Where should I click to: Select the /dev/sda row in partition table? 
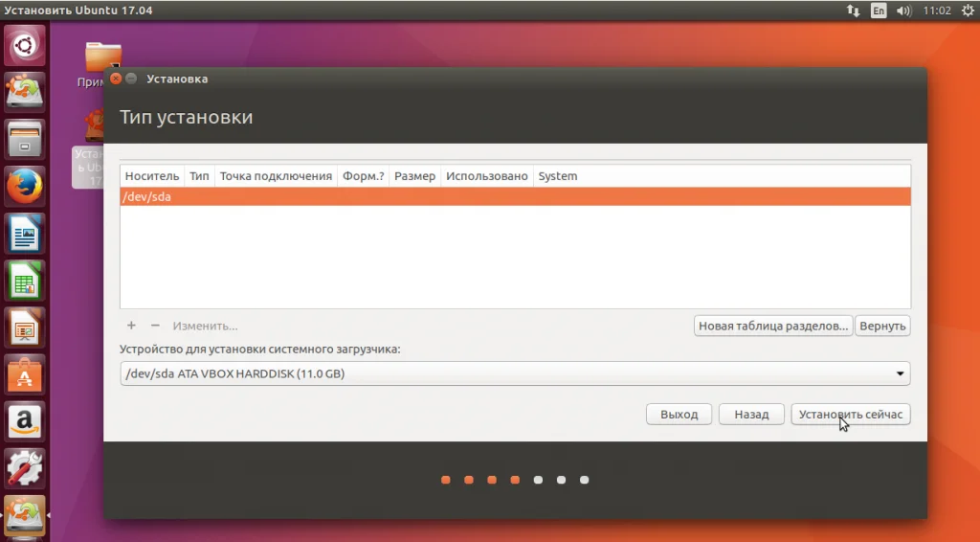pyautogui.click(x=515, y=196)
